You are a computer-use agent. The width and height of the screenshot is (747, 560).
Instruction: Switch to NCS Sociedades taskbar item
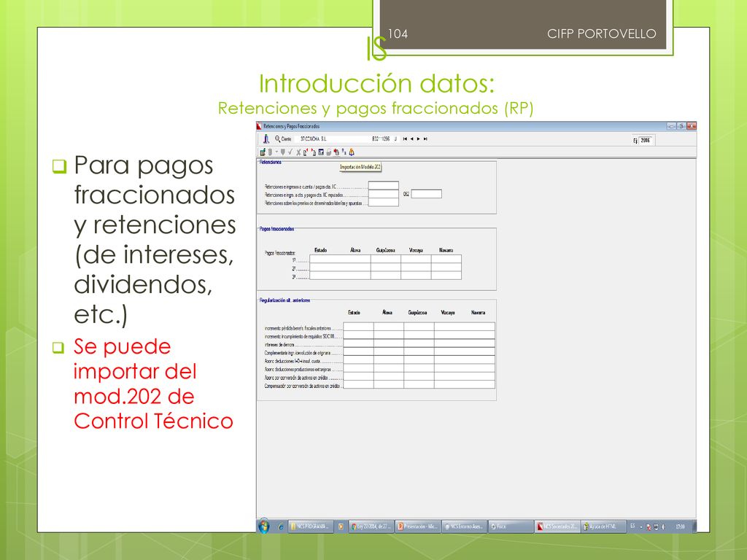557,526
